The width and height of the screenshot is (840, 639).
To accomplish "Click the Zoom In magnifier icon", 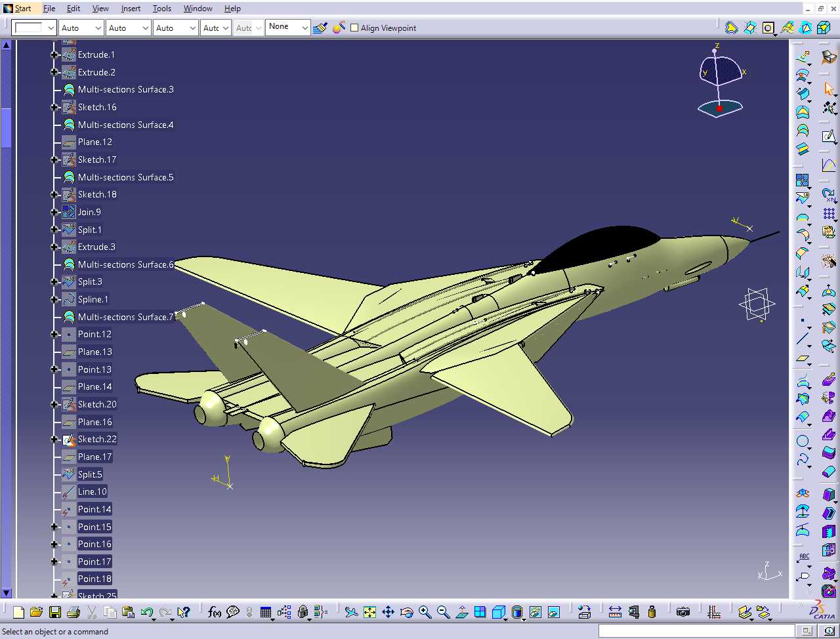I will [425, 612].
